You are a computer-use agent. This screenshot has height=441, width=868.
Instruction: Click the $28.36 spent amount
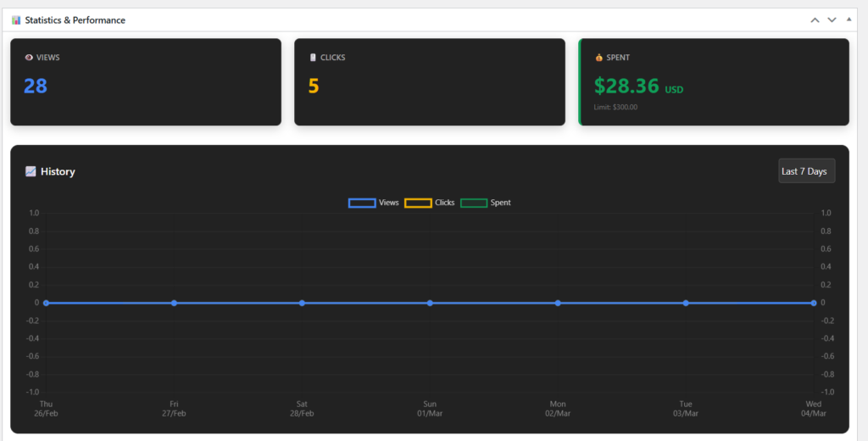(x=626, y=86)
